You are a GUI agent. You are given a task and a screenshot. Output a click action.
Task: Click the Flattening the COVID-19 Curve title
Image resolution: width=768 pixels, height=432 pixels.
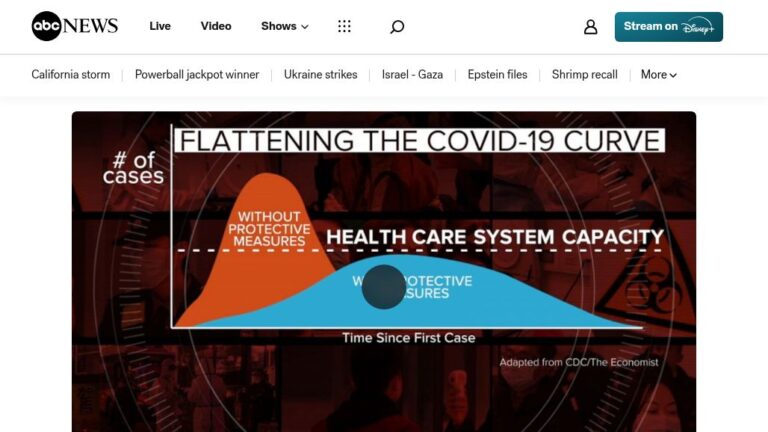(x=420, y=141)
